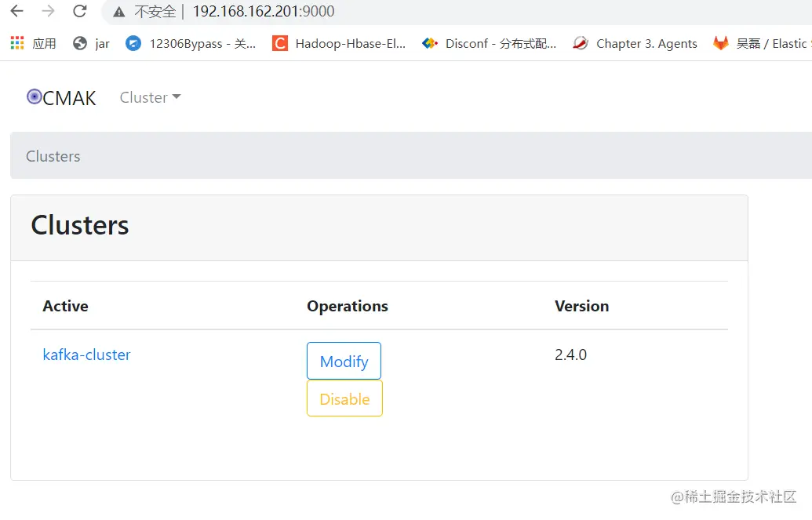
Task: Click the browser back arrow
Action: coord(17,12)
